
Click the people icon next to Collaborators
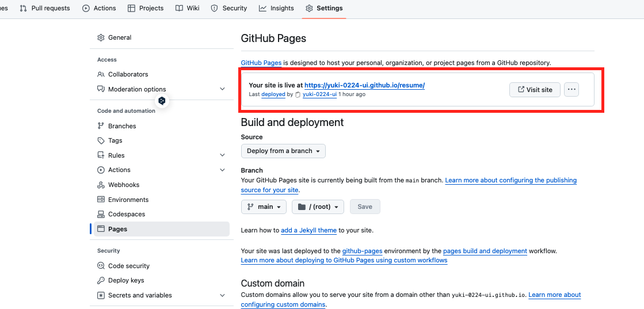click(101, 74)
